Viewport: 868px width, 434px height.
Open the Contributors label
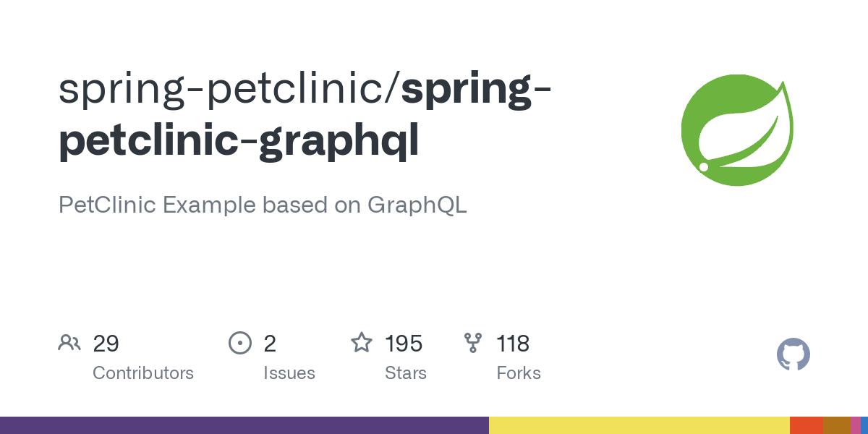(143, 373)
